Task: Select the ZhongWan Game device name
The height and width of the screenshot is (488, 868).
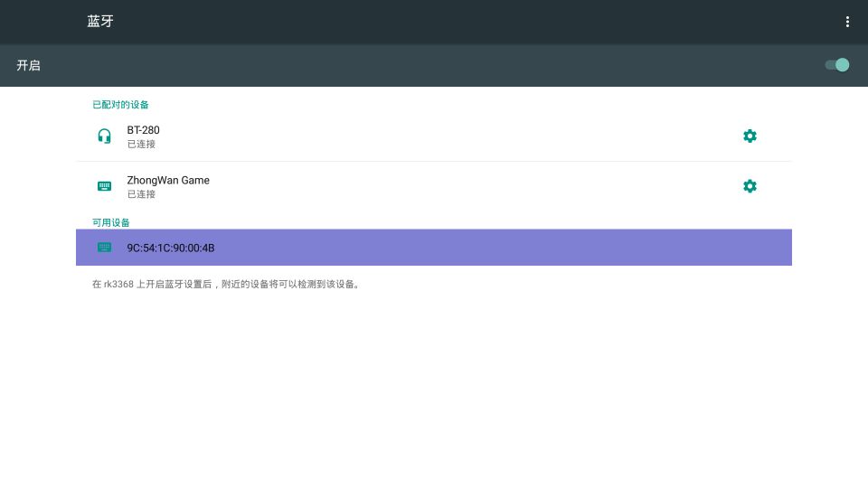Action: point(168,181)
